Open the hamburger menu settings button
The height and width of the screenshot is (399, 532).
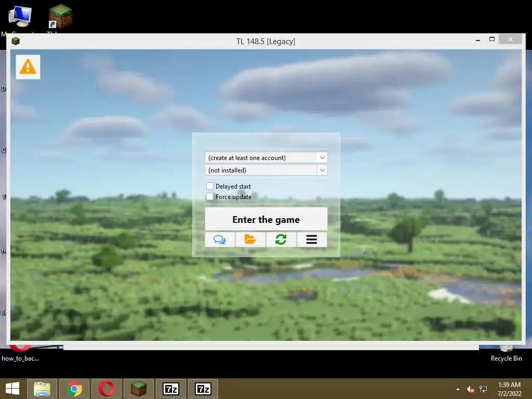[x=312, y=240]
